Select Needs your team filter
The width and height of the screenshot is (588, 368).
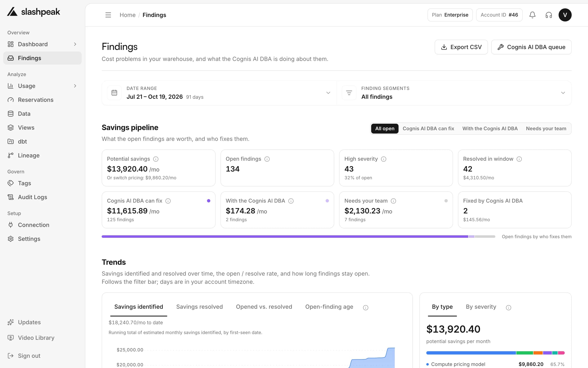tap(546, 129)
